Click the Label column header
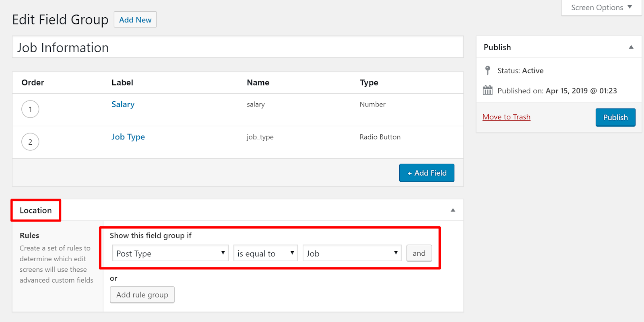Image resolution: width=644 pixels, height=322 pixels. tap(122, 82)
